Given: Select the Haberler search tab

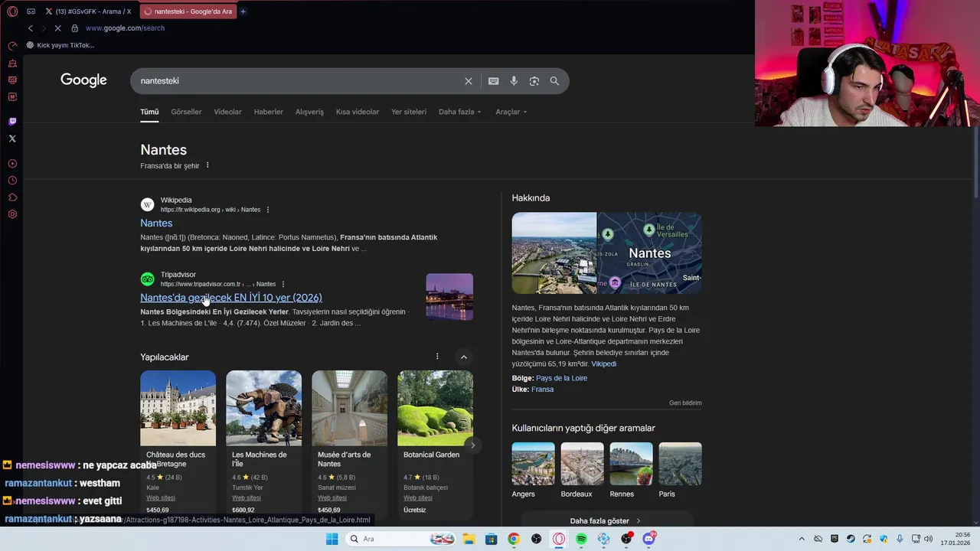Looking at the screenshot, I should (268, 112).
